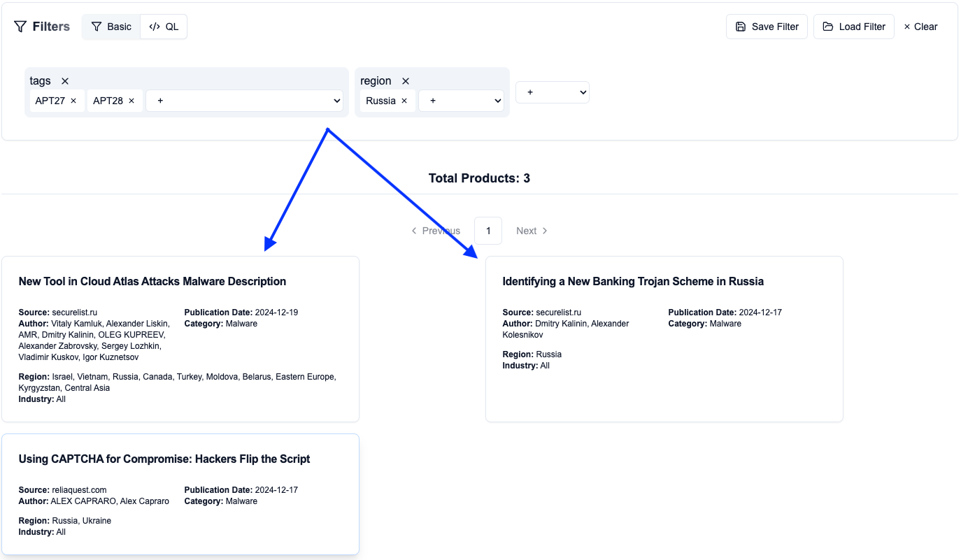The height and width of the screenshot is (560, 961).
Task: Open the empty tags value dropdown
Action: click(244, 100)
